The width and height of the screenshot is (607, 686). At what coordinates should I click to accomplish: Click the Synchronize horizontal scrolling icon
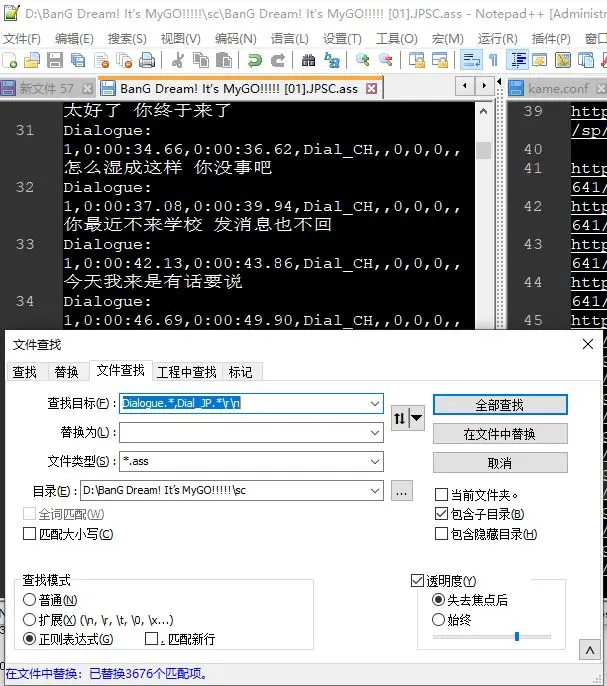pyautogui.click(x=439, y=60)
